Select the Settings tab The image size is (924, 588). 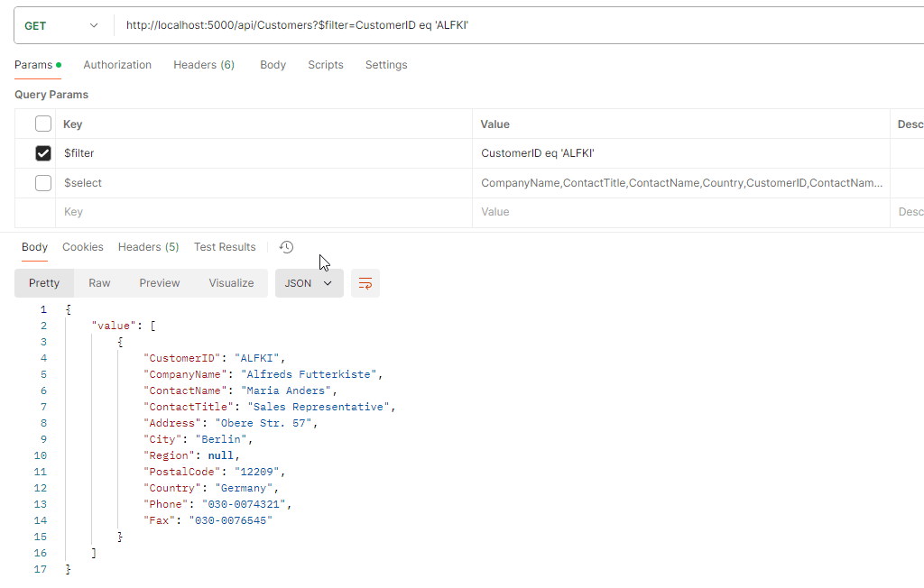386,65
